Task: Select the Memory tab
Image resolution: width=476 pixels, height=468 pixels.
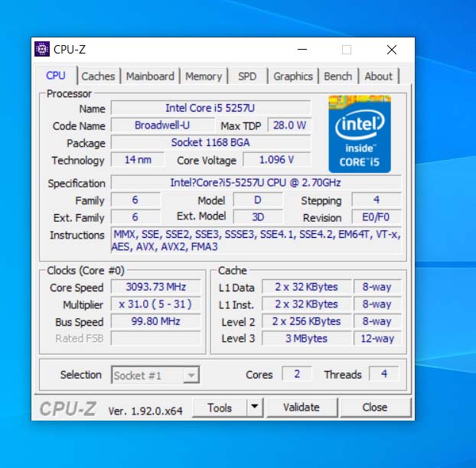Action: pyautogui.click(x=204, y=76)
